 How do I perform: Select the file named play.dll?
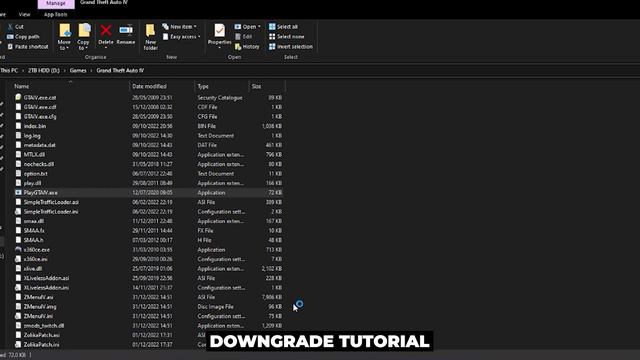tap(32, 183)
